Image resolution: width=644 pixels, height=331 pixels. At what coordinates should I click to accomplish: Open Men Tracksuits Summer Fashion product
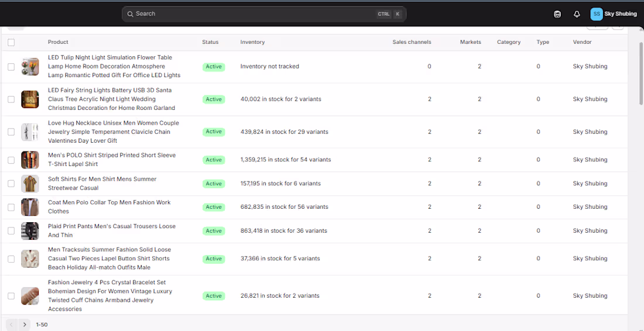pos(109,259)
